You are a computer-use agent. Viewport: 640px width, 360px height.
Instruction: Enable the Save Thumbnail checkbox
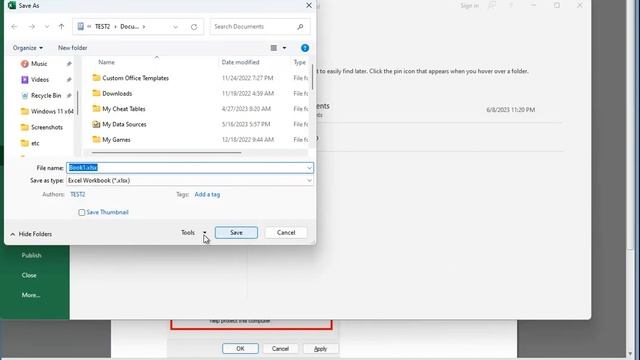pos(82,213)
